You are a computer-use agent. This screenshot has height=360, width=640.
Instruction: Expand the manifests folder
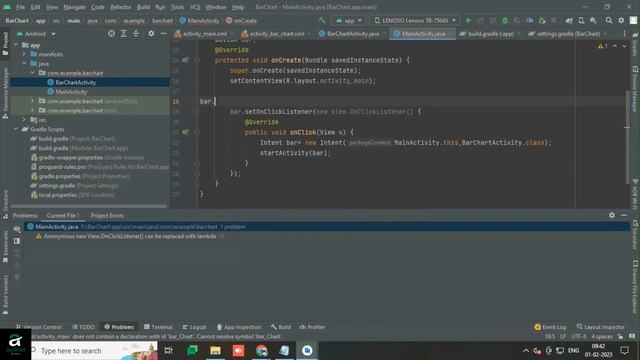coord(24,54)
